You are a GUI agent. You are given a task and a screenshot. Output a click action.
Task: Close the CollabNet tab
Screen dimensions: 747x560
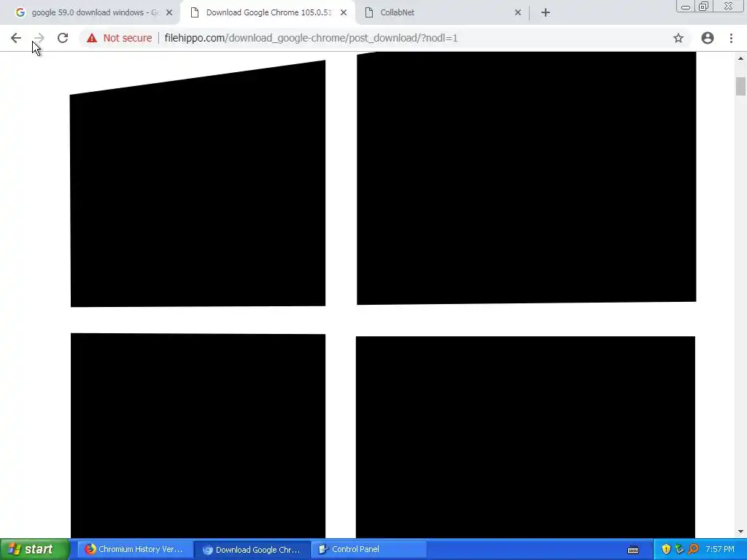click(x=518, y=13)
